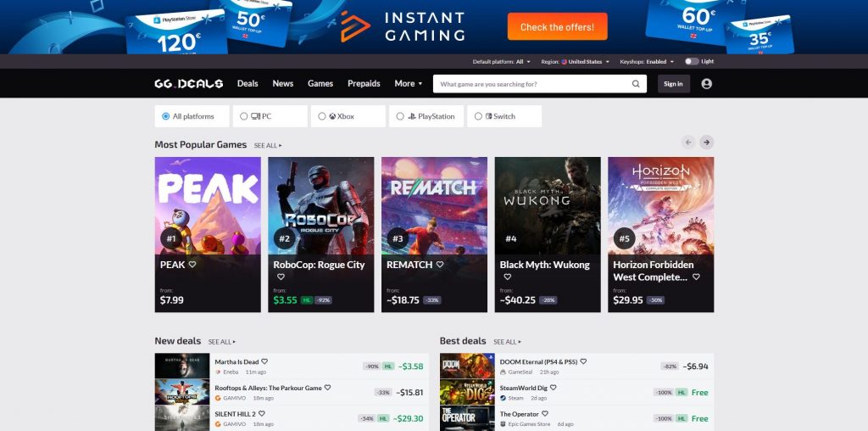The height and width of the screenshot is (431, 868).
Task: Click Free price for The Operator
Action: click(x=699, y=418)
